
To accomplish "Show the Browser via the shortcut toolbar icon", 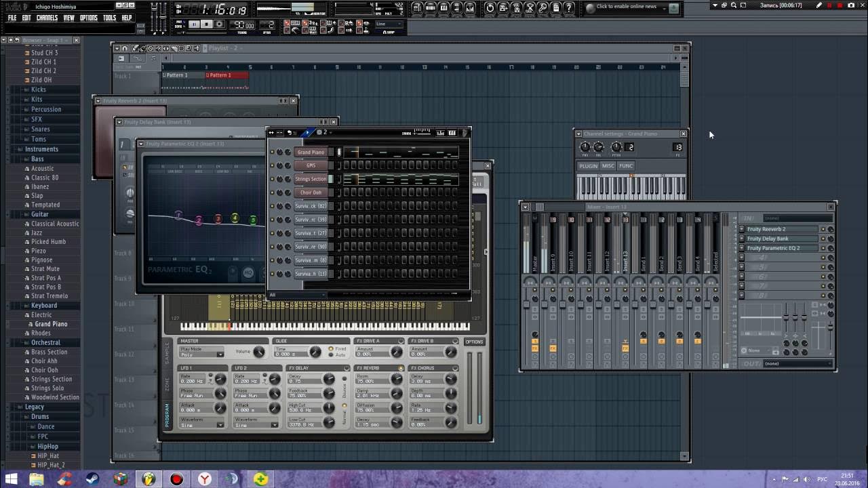I will point(457,8).
